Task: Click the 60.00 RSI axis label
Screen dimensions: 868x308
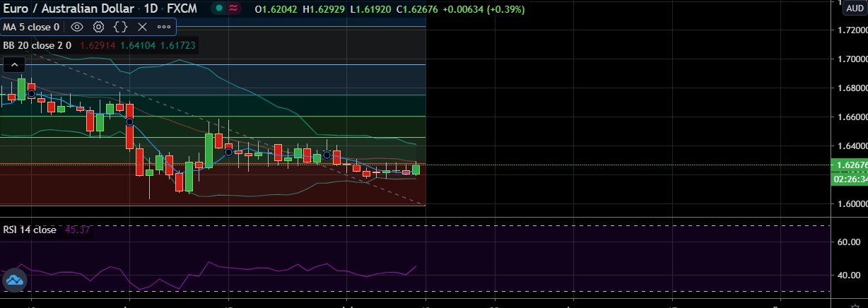Action: pyautogui.click(x=848, y=242)
